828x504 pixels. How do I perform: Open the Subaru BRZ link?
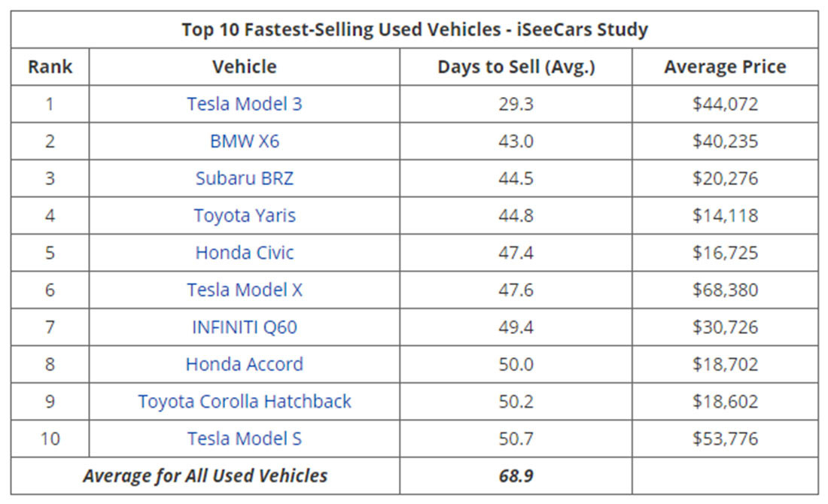click(245, 178)
